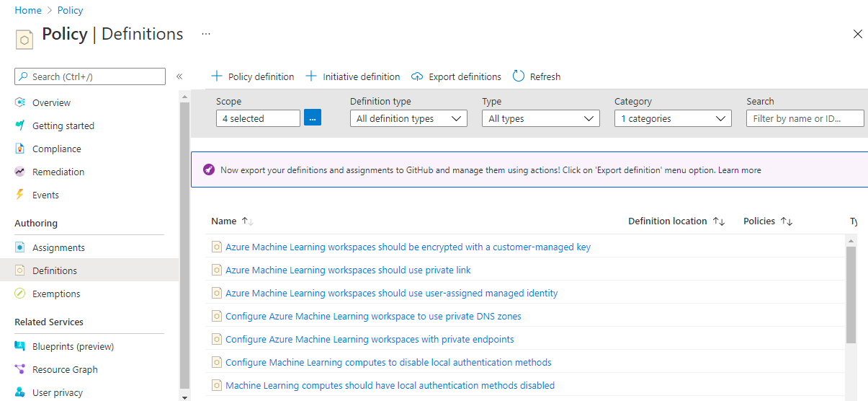Sort by Policies column arrows
This screenshot has height=401, width=868.
787,221
